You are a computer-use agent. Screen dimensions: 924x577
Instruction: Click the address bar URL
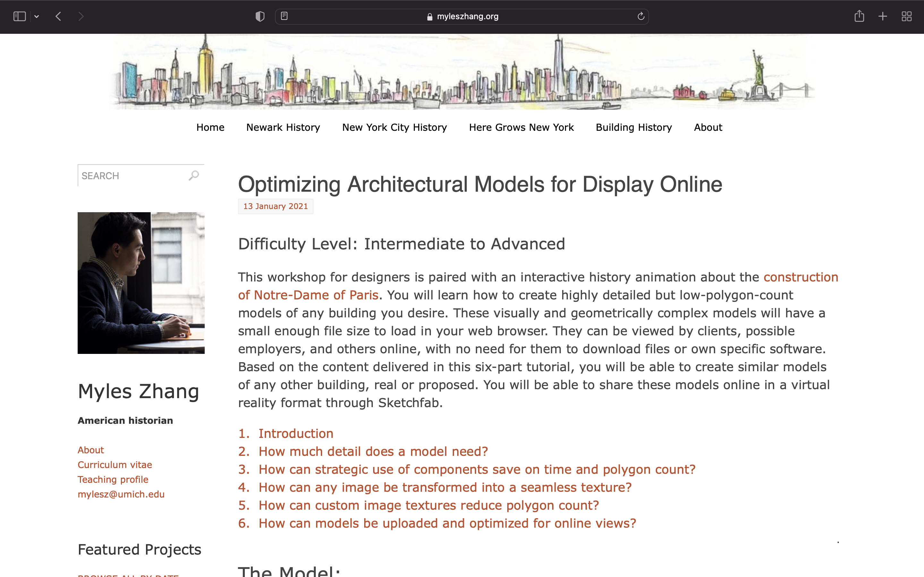(x=467, y=16)
